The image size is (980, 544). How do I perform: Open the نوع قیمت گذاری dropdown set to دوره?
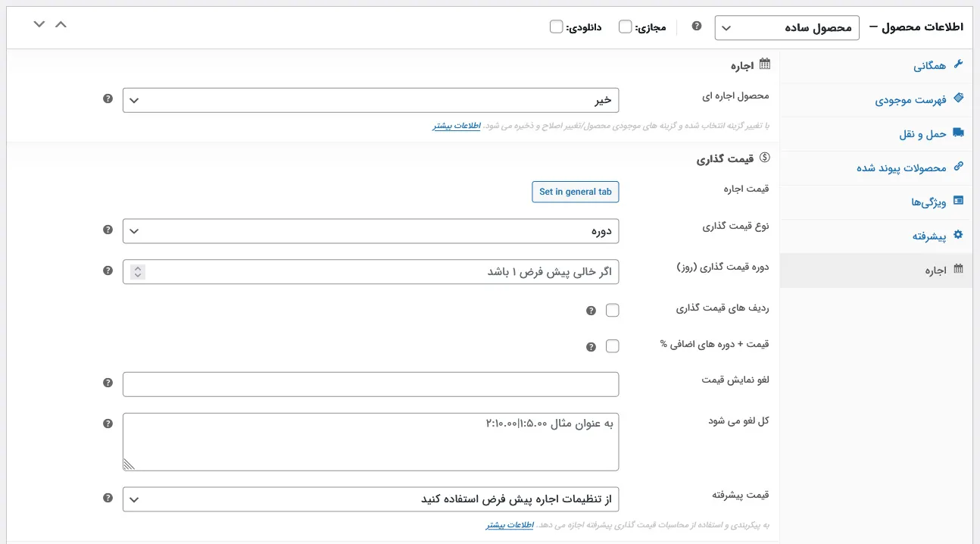point(371,231)
